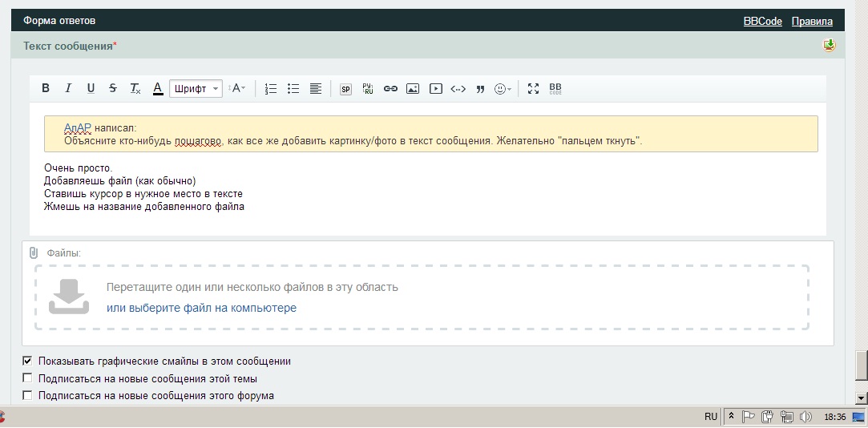The width and height of the screenshot is (868, 428).
Task: Open the font size dropdown
Action: point(238,89)
